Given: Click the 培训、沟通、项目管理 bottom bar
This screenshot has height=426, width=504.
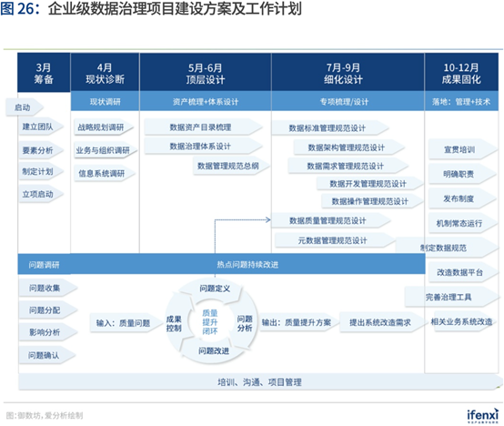Looking at the screenshot, I should [x=259, y=382].
